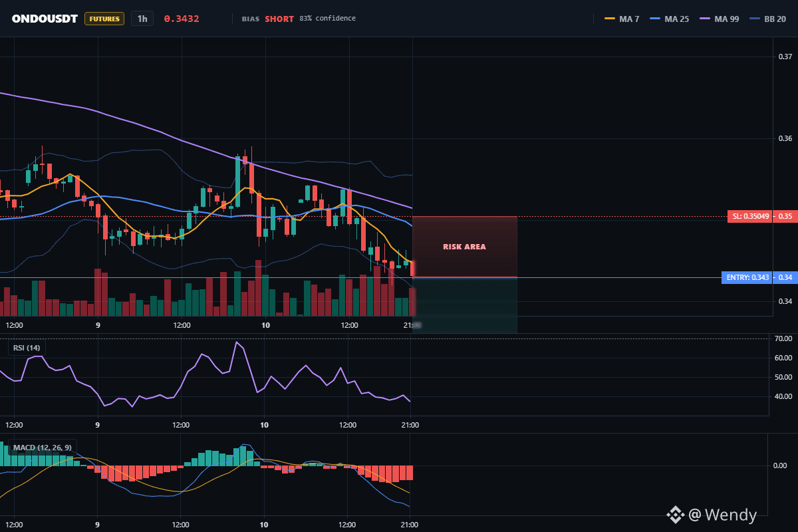Toggle the MA 99 legend entry
The width and height of the screenshot is (798, 532).
point(719,19)
